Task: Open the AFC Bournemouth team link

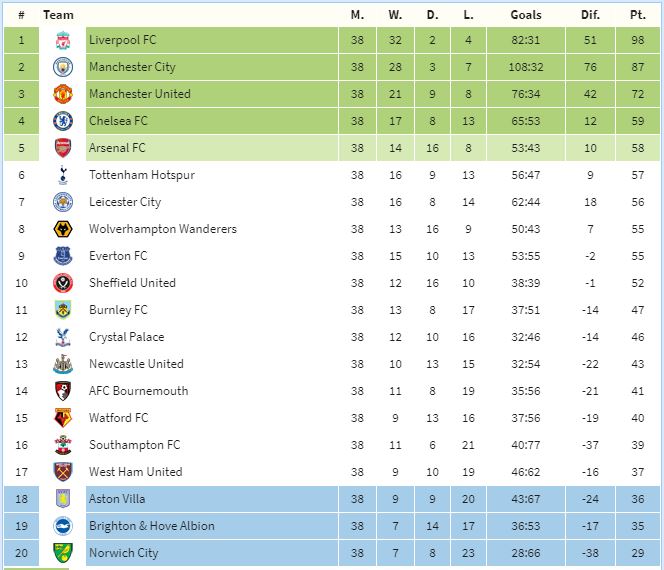Action: 138,391
